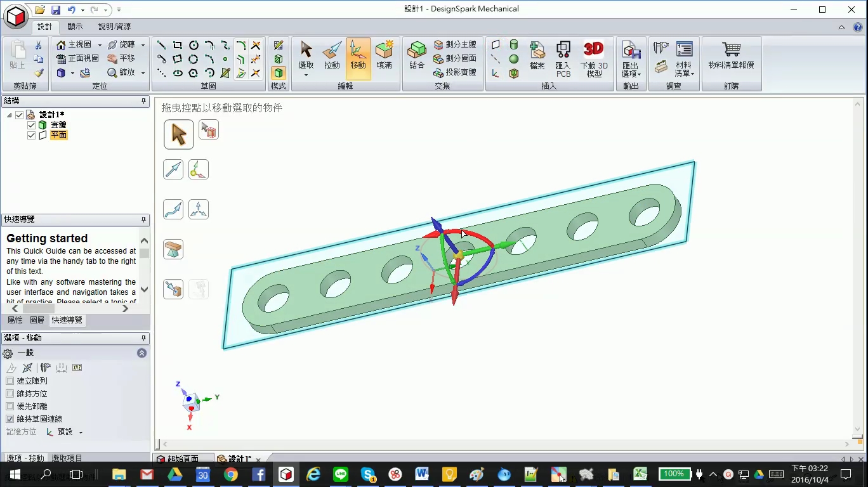The width and height of the screenshot is (868, 487).
Task: Open Word from the taskbar
Action: [422, 474]
